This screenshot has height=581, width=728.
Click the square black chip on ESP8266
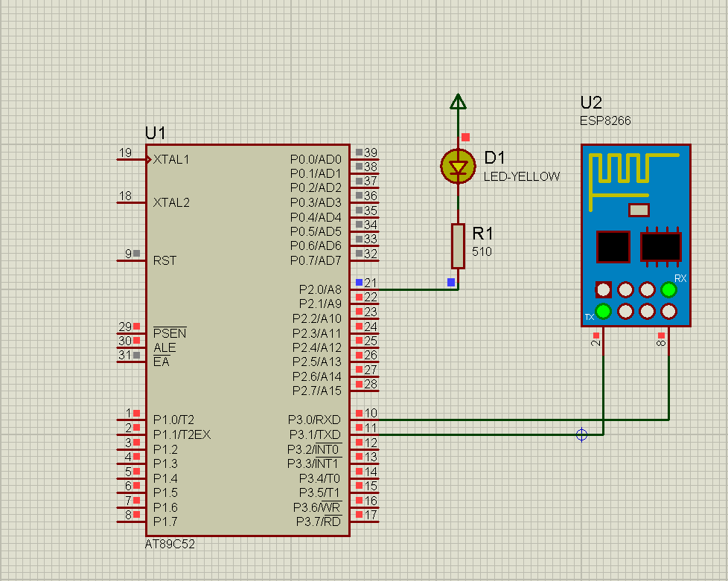pyautogui.click(x=613, y=246)
